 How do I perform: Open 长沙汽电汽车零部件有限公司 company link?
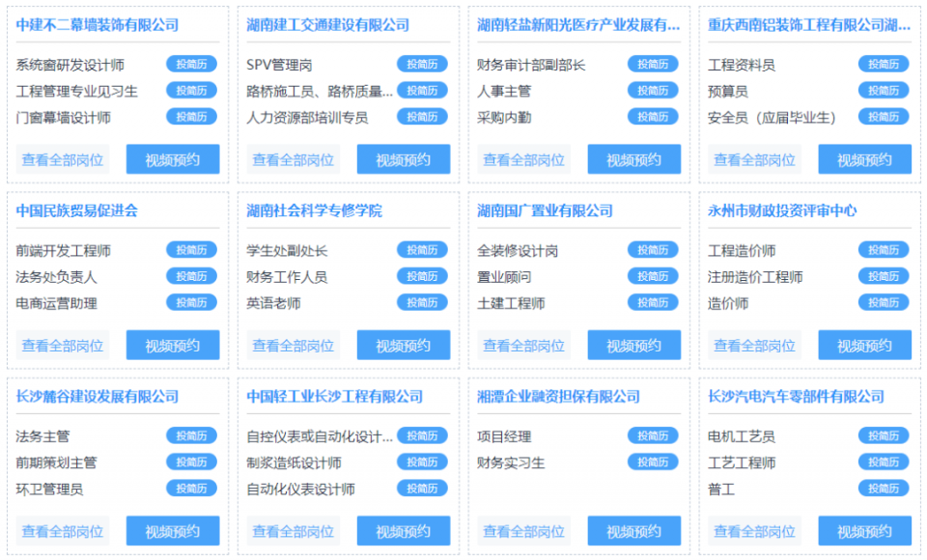click(x=797, y=396)
